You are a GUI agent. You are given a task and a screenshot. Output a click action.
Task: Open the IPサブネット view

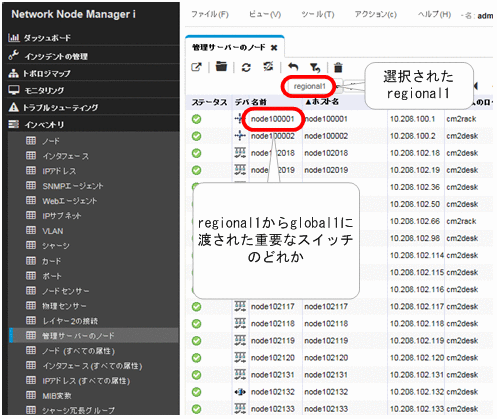tap(61, 216)
